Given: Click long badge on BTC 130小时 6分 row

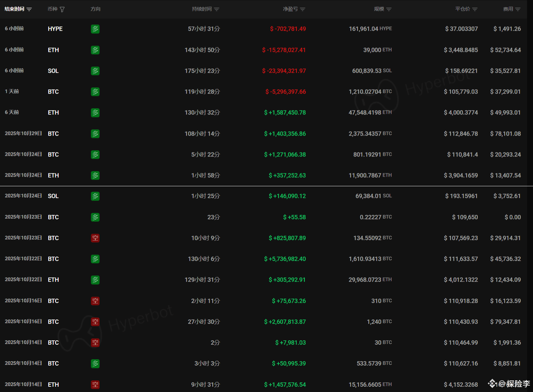Looking at the screenshot, I should 95,259.
